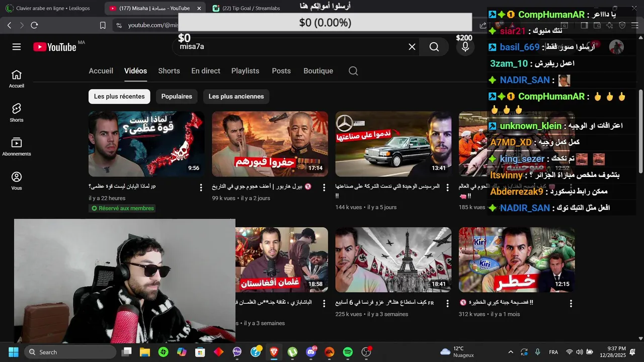Close the Misaha YouTube browser tab
This screenshot has height=362, width=644.
pyautogui.click(x=199, y=9)
